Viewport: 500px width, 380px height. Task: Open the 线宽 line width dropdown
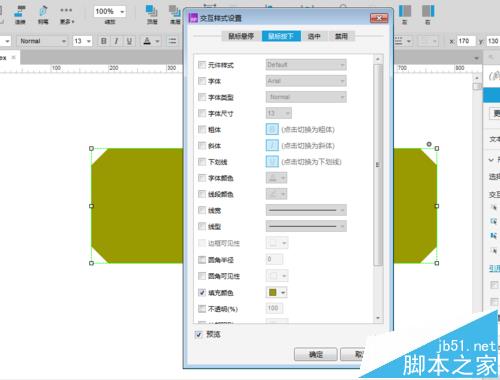point(306,210)
